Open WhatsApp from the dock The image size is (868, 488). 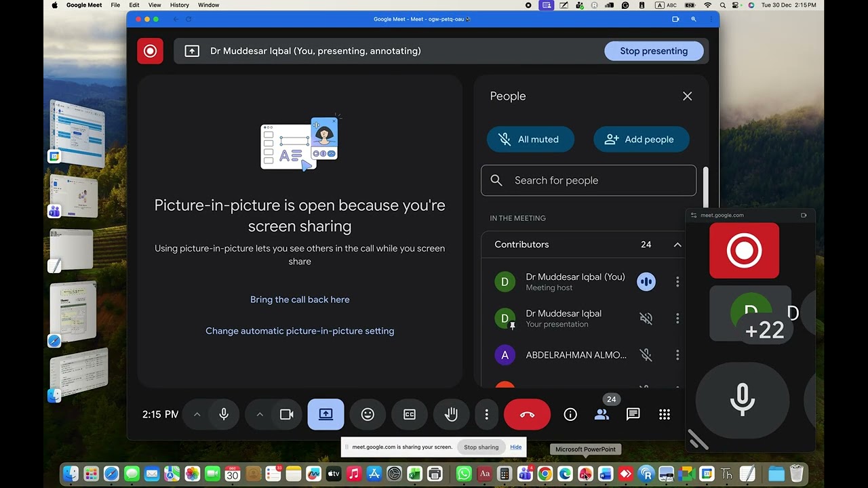(x=464, y=474)
